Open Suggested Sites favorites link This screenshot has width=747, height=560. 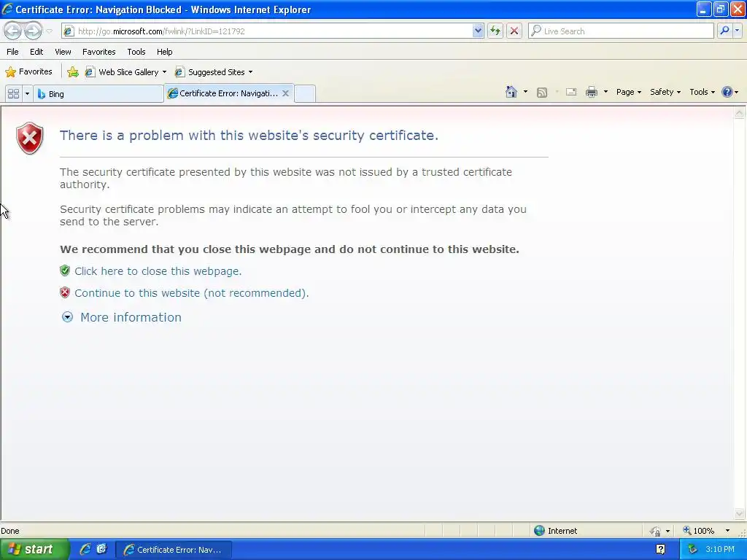(x=214, y=72)
